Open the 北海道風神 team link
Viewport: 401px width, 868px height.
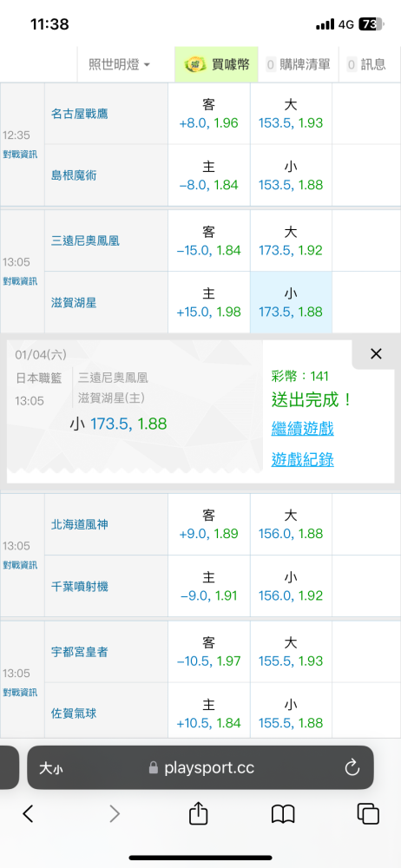[79, 525]
